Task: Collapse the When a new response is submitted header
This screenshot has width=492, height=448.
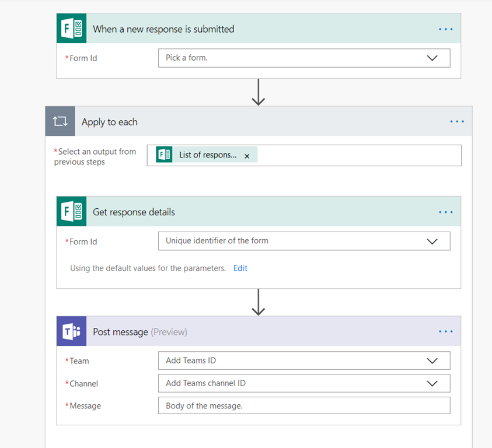Action: [x=163, y=29]
